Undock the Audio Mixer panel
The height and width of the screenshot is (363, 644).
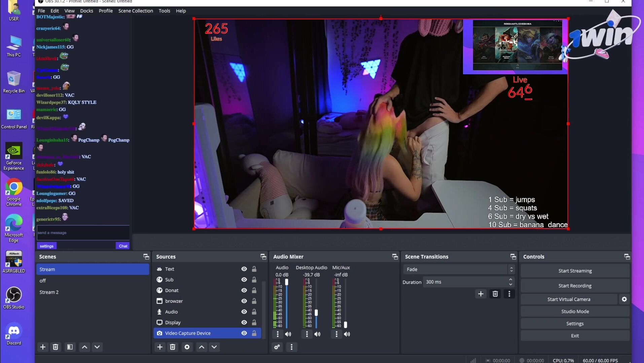(395, 256)
